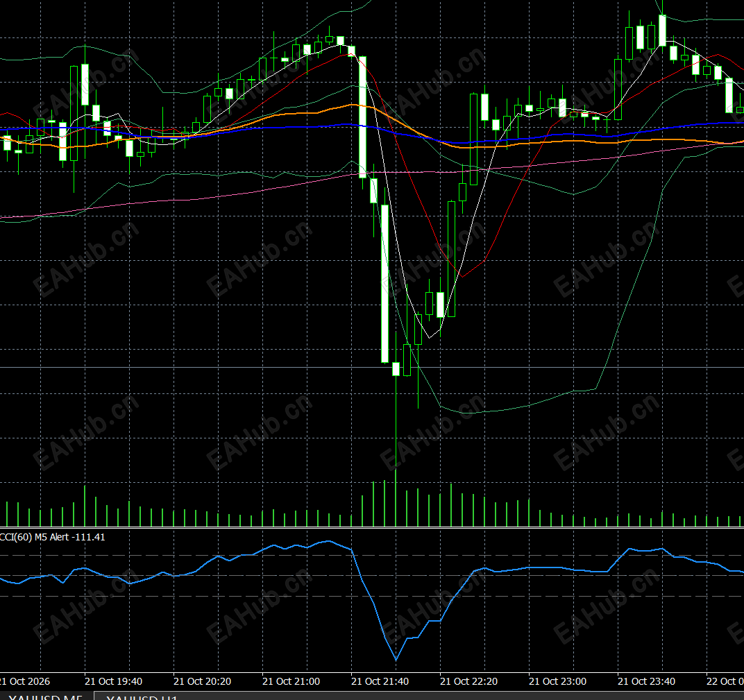Select the 21 Oct 21:00 time label
This screenshot has height=700, width=744.
tap(291, 681)
